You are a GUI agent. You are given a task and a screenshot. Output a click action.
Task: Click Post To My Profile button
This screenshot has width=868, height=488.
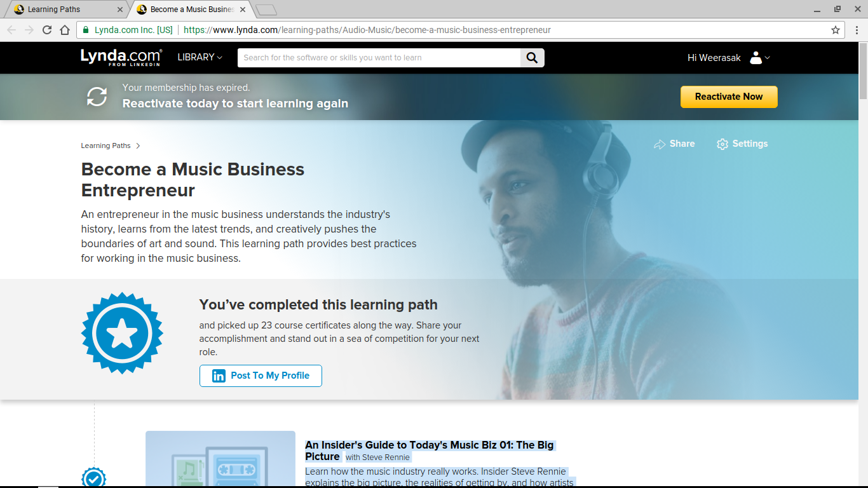click(261, 376)
